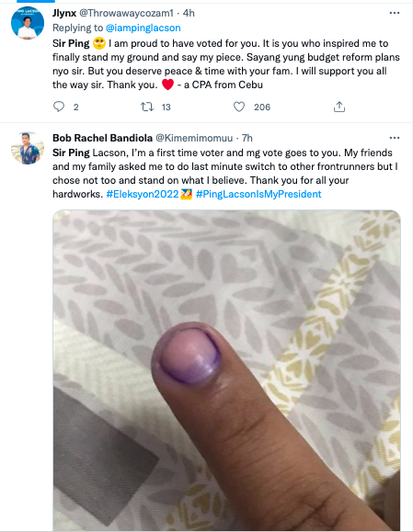413x532 pixels.
Task: Open the #PingLacsonIsMyPresident hashtag
Action: pos(258,194)
